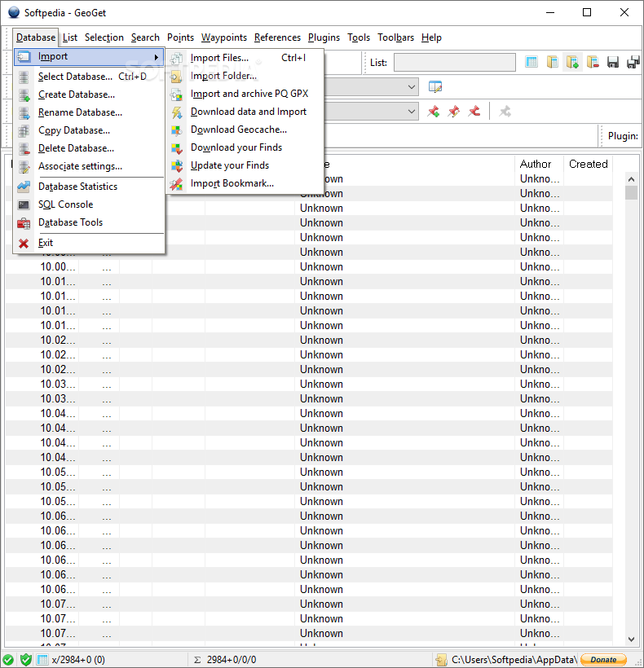Image resolution: width=644 pixels, height=668 pixels.
Task: Click the green shield status icon
Action: 26,660
